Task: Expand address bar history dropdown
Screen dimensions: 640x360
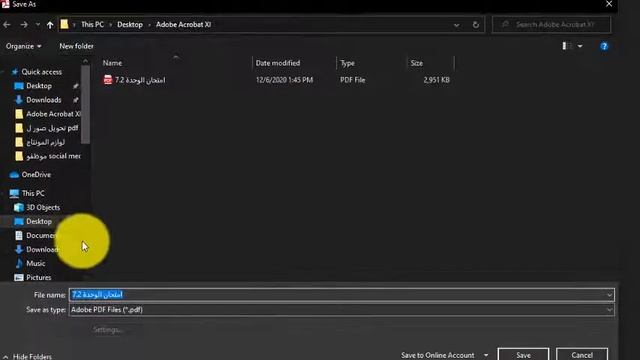Action: [456, 25]
